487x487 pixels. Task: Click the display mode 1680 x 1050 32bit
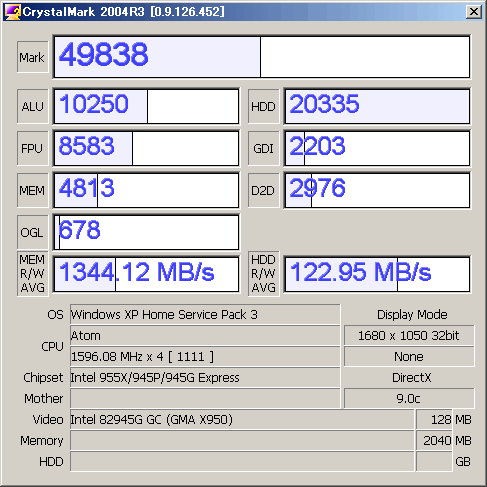[409, 335]
